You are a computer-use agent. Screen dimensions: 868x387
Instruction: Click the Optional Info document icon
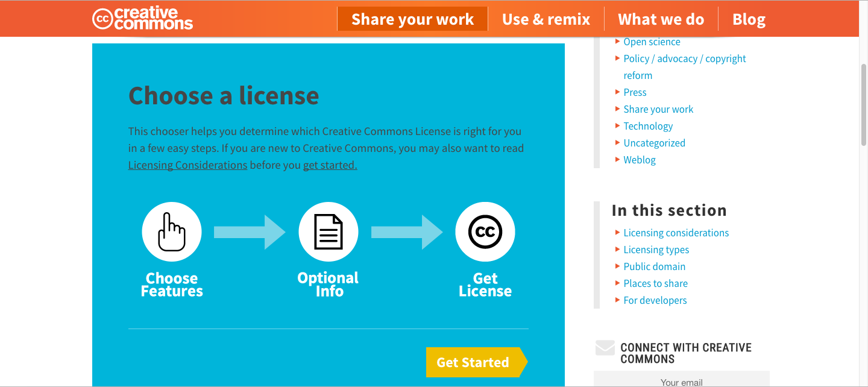329,232
